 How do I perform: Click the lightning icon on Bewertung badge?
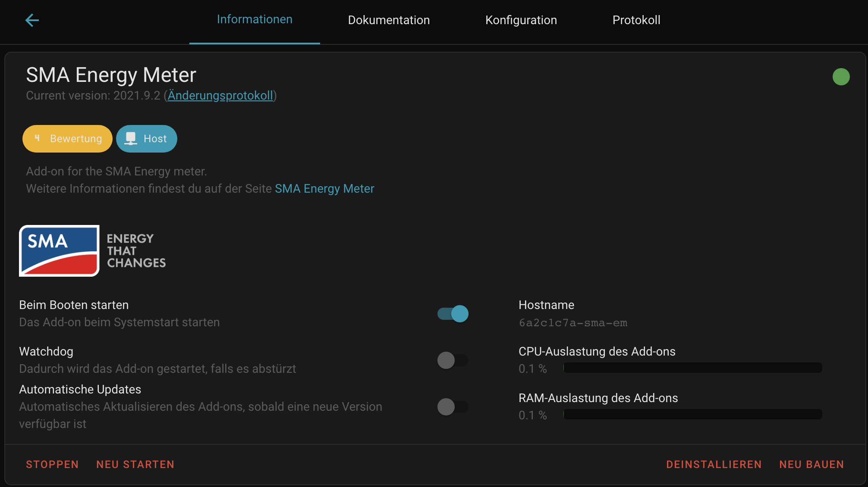click(38, 138)
